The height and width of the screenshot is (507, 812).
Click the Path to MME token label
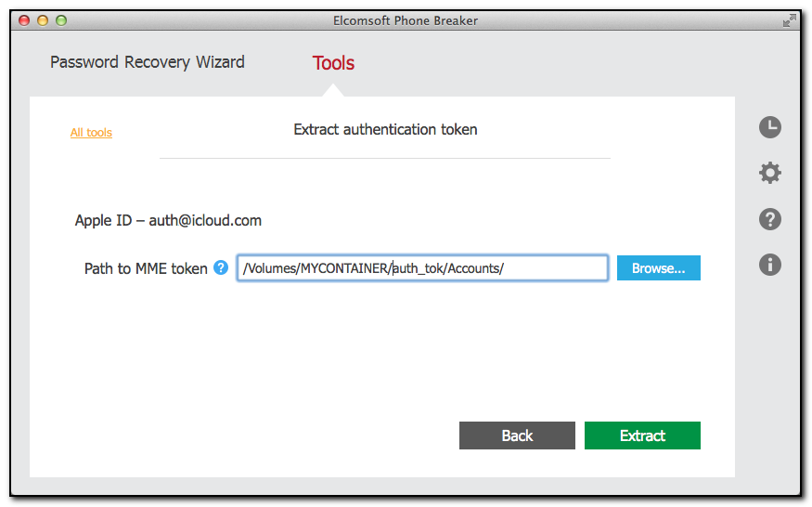pos(146,268)
